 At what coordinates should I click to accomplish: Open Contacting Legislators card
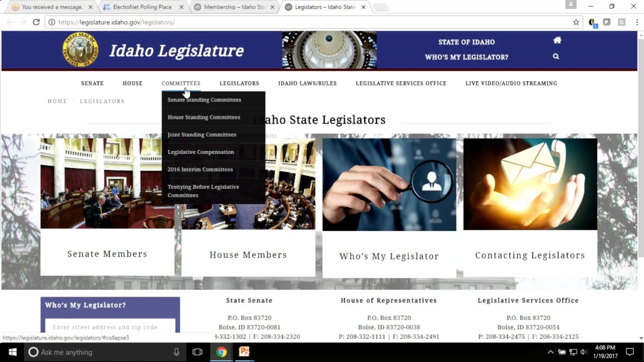click(530, 255)
